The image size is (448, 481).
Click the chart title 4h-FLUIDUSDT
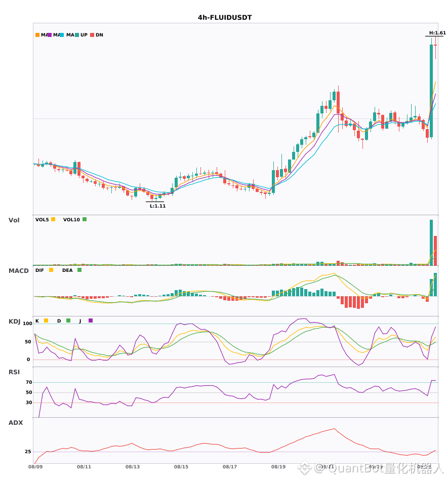pos(225,18)
